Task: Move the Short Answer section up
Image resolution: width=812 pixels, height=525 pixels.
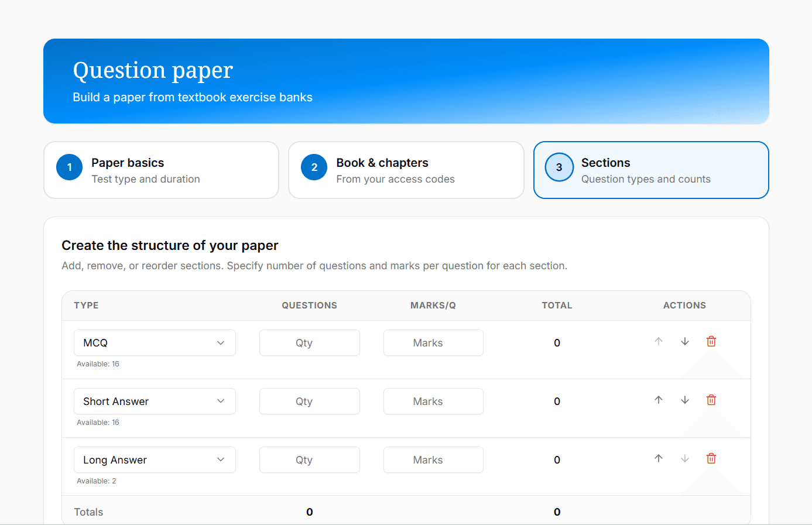Action: [659, 400]
